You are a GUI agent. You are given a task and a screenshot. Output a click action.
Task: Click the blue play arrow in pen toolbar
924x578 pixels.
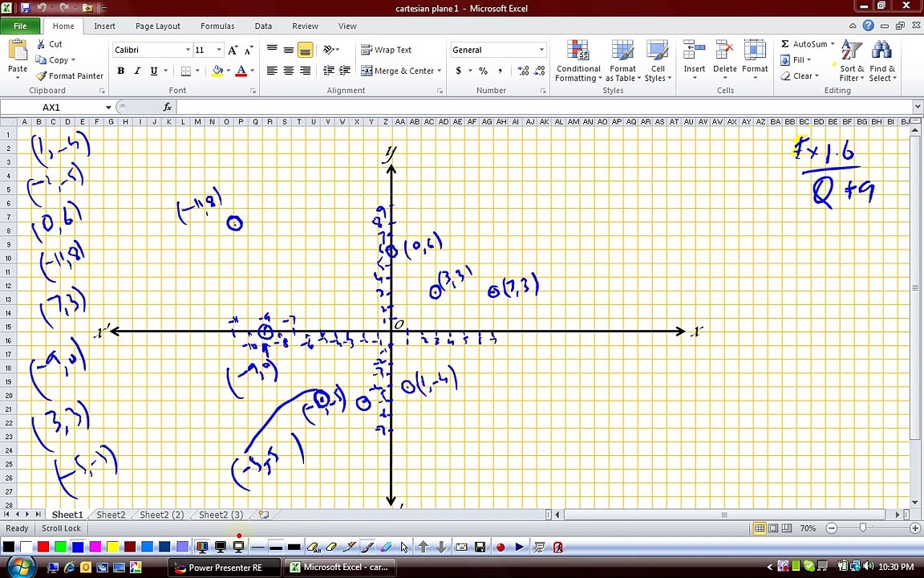coord(519,547)
